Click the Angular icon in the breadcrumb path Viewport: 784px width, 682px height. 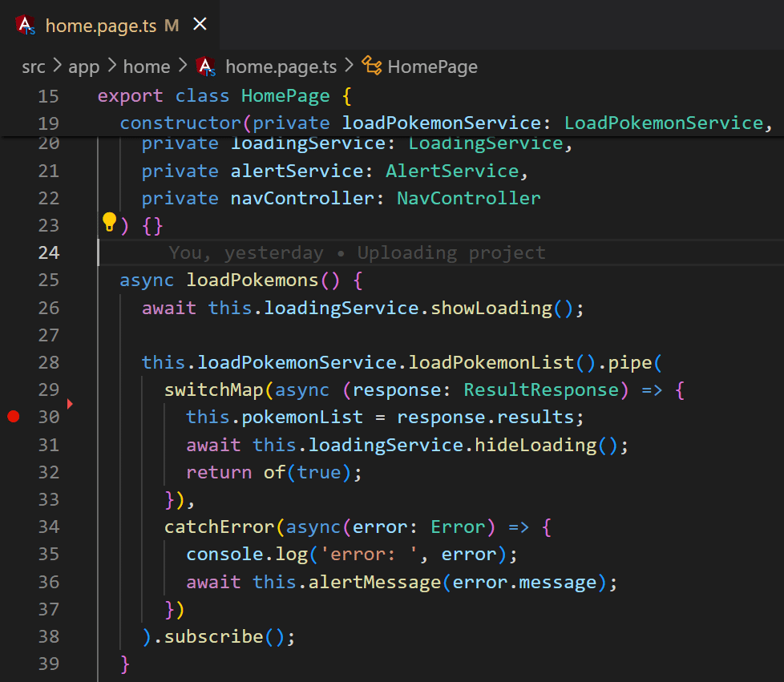tap(205, 67)
